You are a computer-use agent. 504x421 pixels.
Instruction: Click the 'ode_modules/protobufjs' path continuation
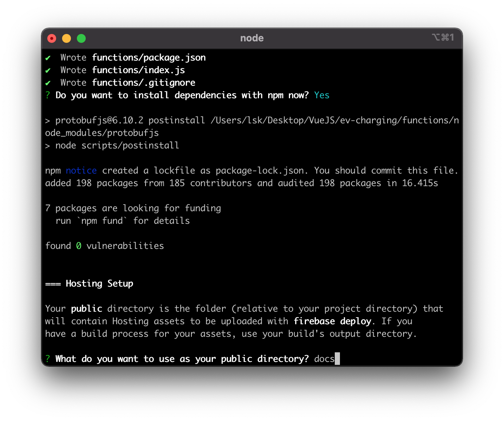pyautogui.click(x=102, y=133)
